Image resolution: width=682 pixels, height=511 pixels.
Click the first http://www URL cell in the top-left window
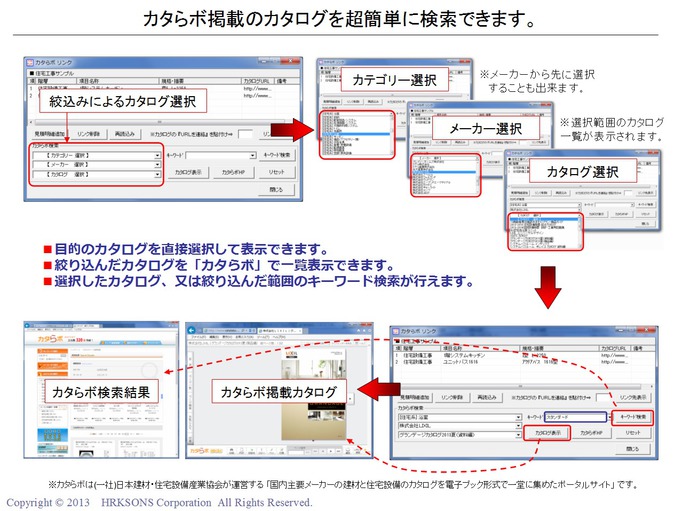point(257,89)
